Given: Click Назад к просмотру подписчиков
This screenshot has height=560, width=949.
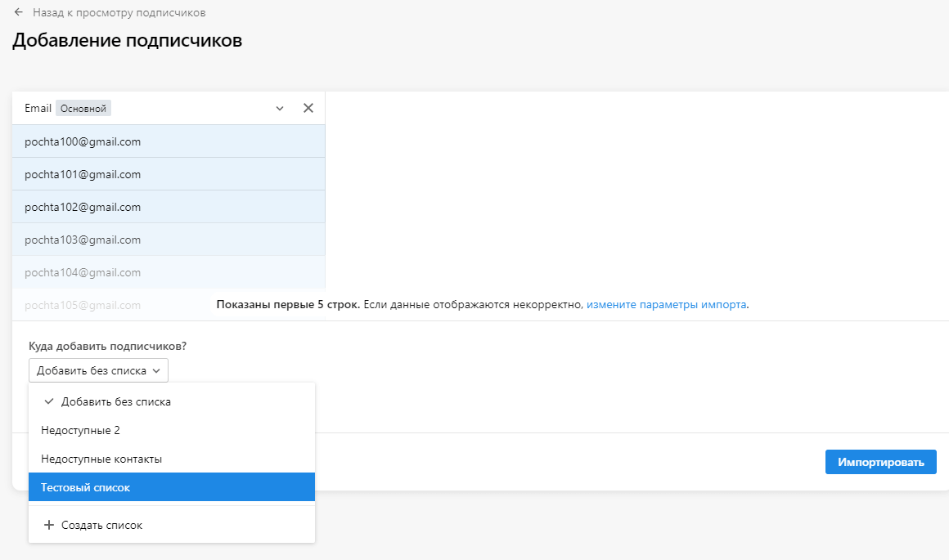Looking at the screenshot, I should coord(119,12).
